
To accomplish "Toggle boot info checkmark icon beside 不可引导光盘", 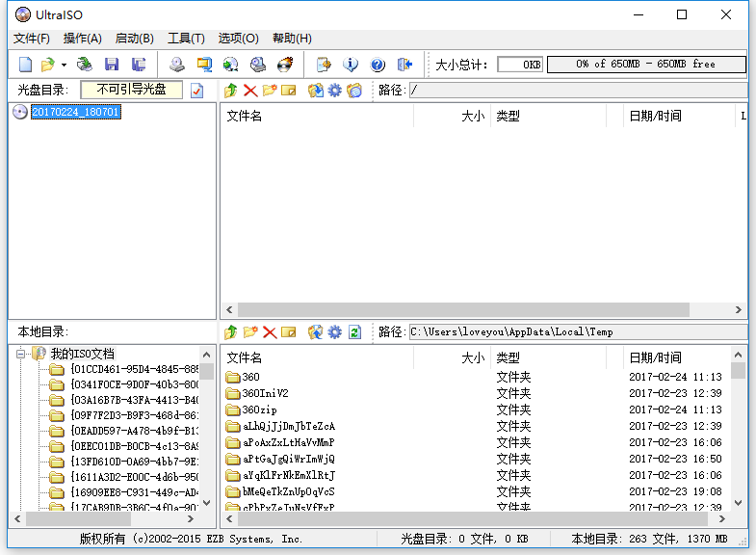I will point(197,91).
